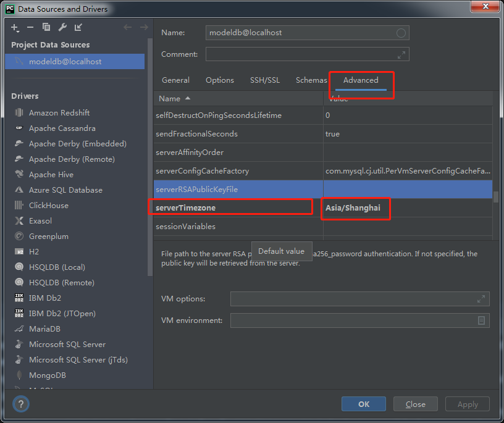
Task: Switch to the Schemas tab
Action: click(x=311, y=80)
